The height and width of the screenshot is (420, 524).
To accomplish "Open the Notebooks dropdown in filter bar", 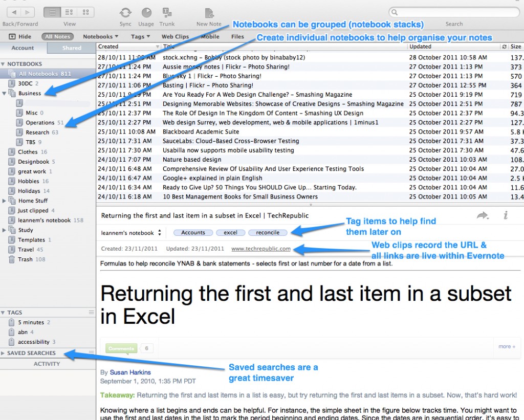I will pos(101,36).
